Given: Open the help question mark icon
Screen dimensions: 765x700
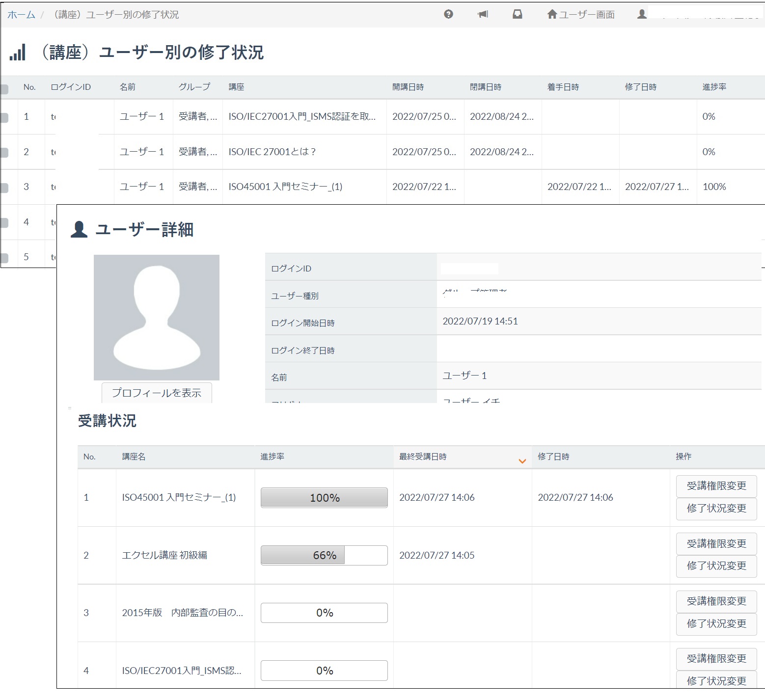Looking at the screenshot, I should point(448,14).
